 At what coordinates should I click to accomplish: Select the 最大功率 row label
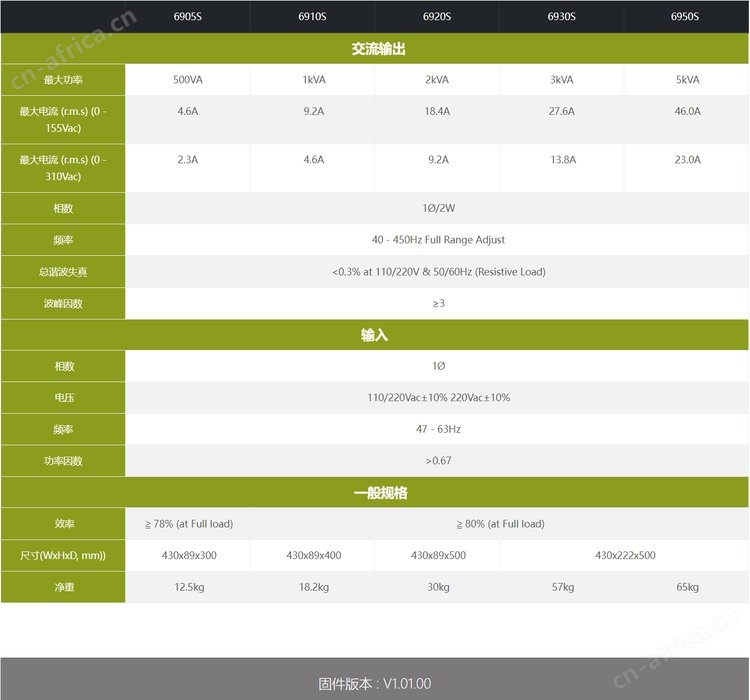63,80
